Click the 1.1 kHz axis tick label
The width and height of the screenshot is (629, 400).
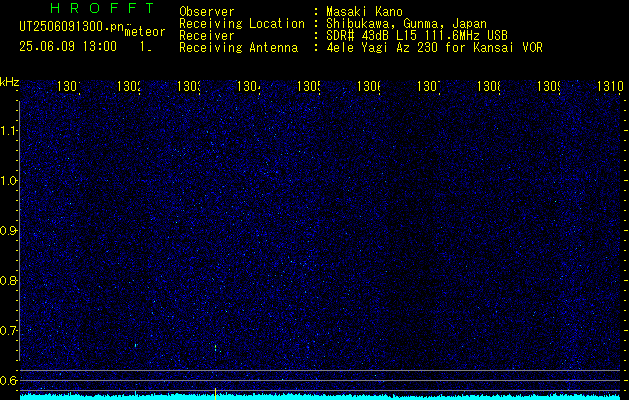pyautogui.click(x=9, y=131)
